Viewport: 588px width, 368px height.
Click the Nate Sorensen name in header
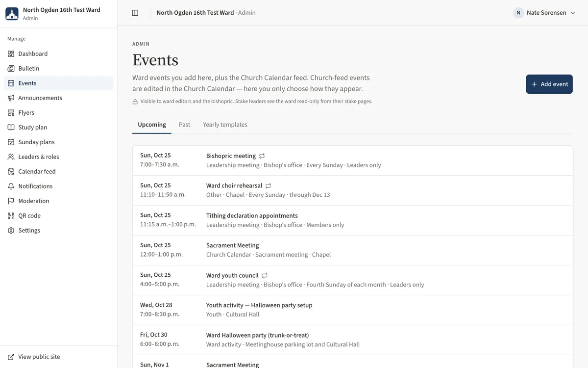coord(546,13)
